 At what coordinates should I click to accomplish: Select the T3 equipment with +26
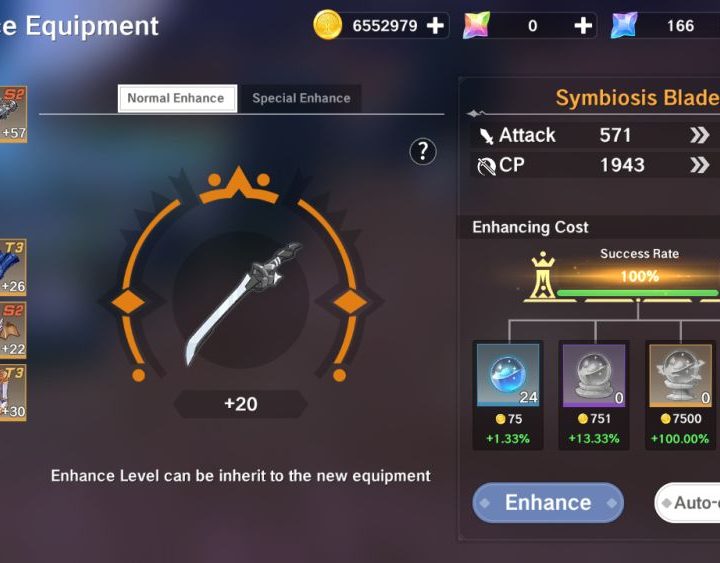(13, 267)
